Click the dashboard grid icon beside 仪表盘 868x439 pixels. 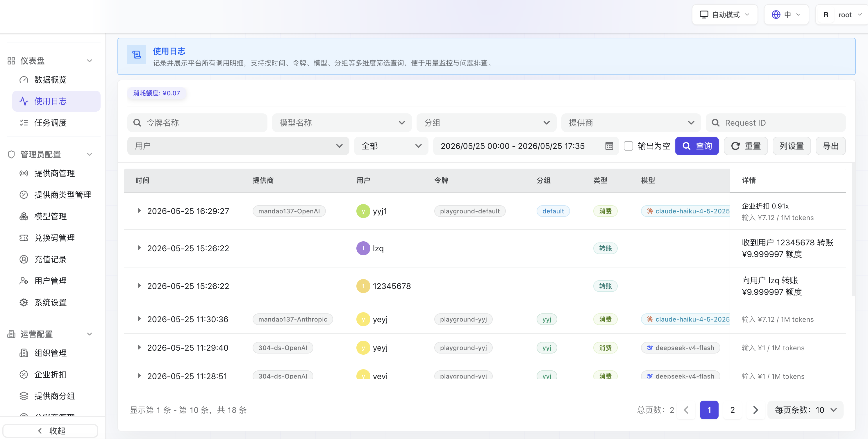(x=11, y=61)
